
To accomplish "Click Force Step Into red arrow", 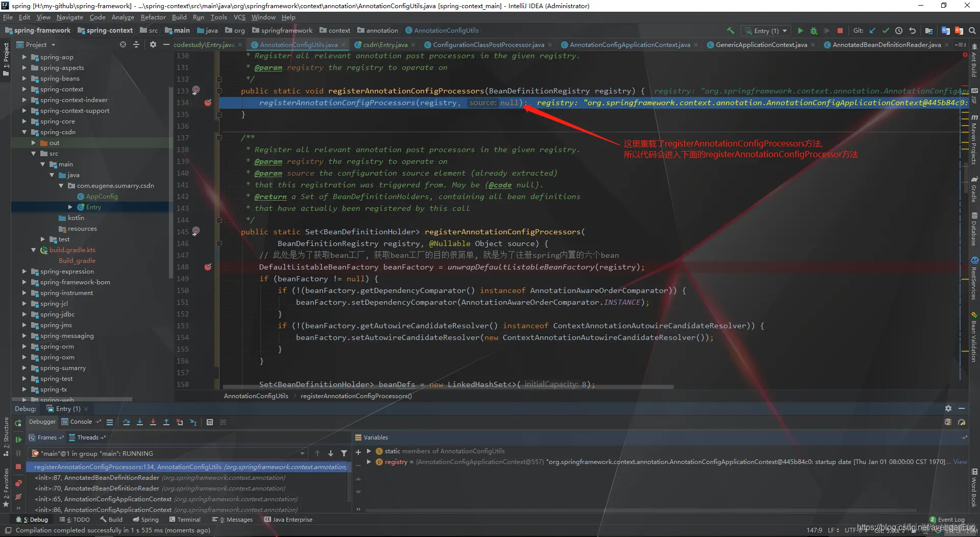I will [153, 422].
